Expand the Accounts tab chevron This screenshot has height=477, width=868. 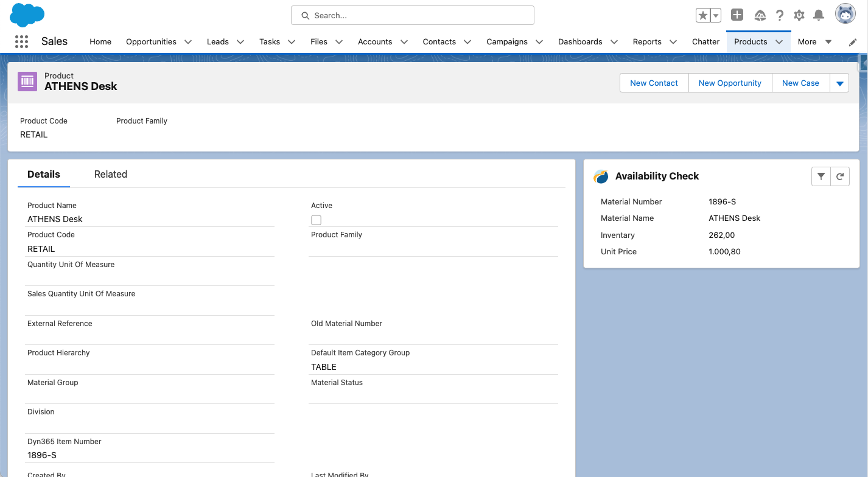pos(404,42)
